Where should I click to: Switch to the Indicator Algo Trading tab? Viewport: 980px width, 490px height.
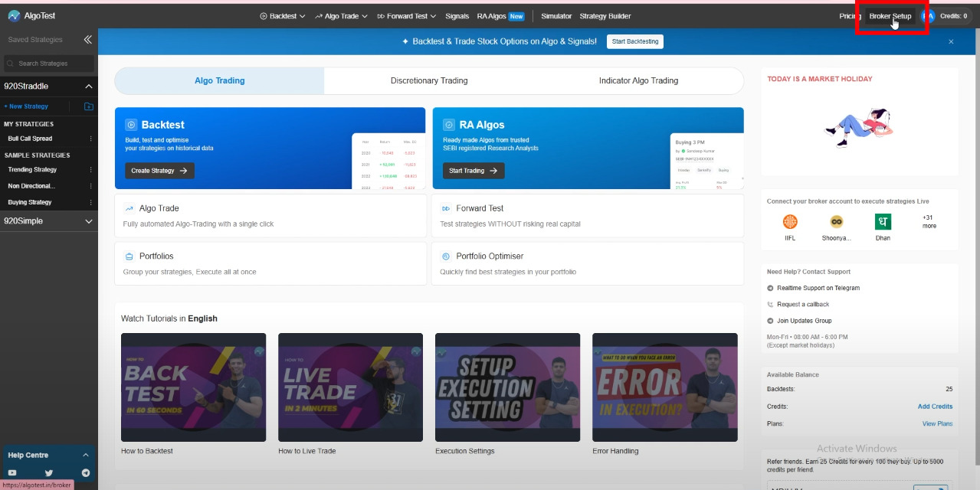click(638, 80)
